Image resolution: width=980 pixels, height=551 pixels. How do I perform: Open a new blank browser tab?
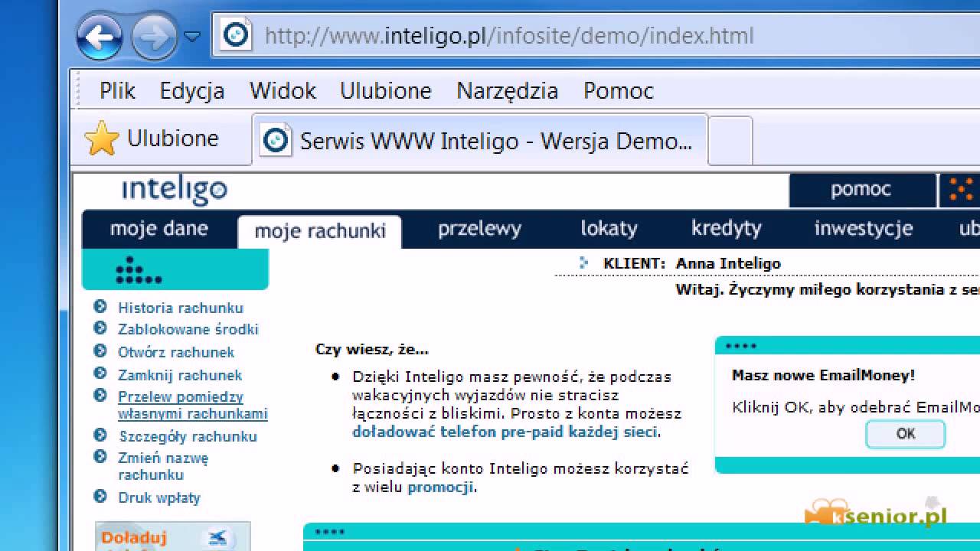(730, 141)
